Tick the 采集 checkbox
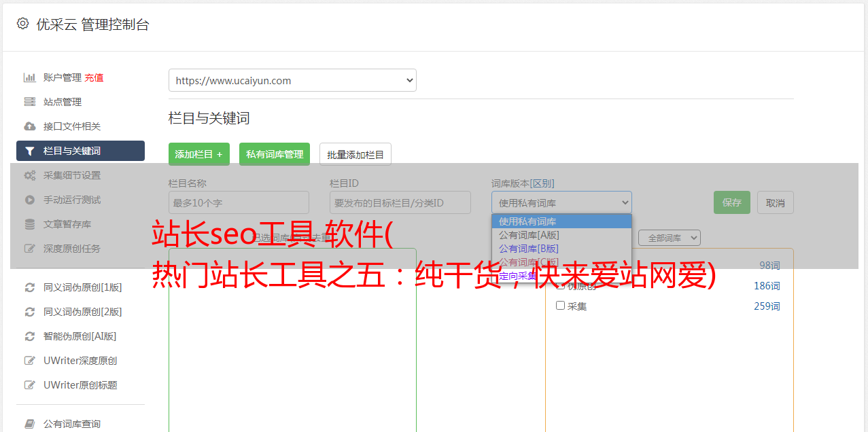 tap(561, 306)
